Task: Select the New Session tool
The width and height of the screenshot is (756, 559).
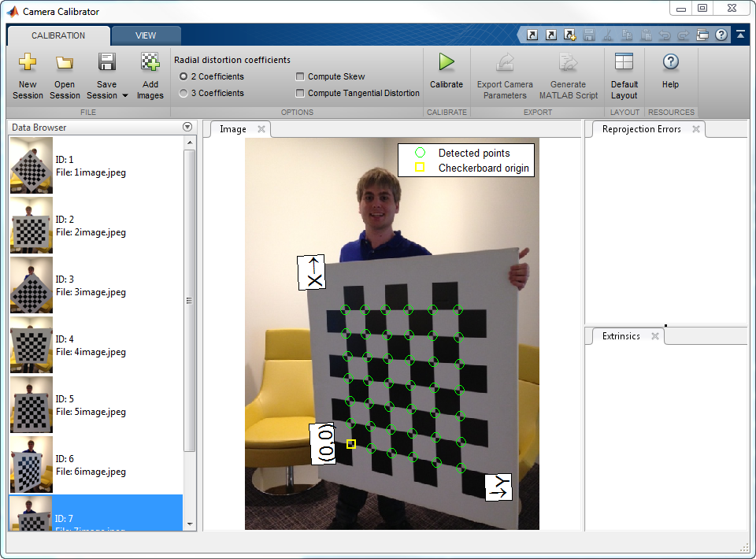Action: click(27, 75)
